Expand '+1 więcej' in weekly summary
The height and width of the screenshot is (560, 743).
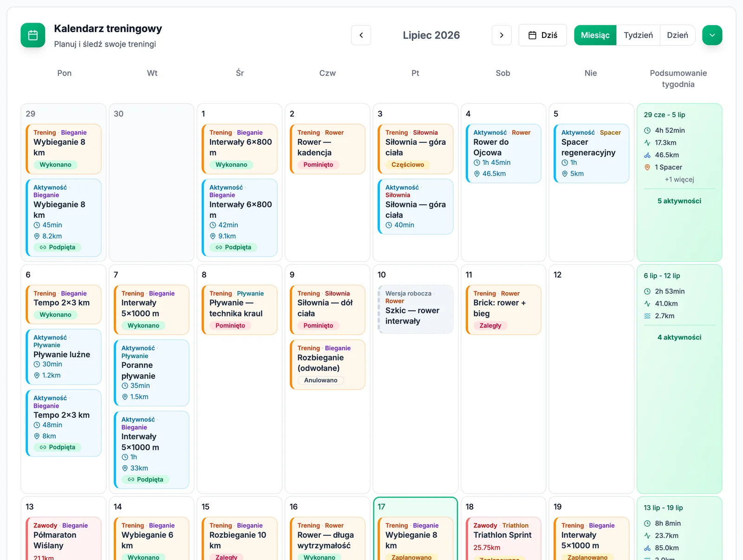coord(679,180)
